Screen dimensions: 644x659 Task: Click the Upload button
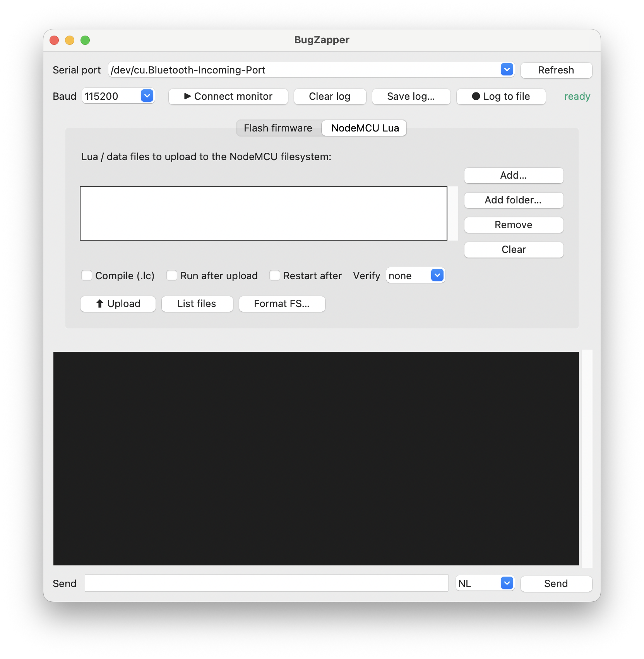pos(118,304)
